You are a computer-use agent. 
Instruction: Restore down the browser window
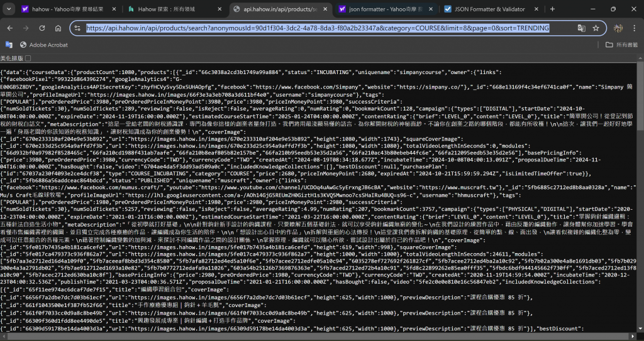(613, 9)
